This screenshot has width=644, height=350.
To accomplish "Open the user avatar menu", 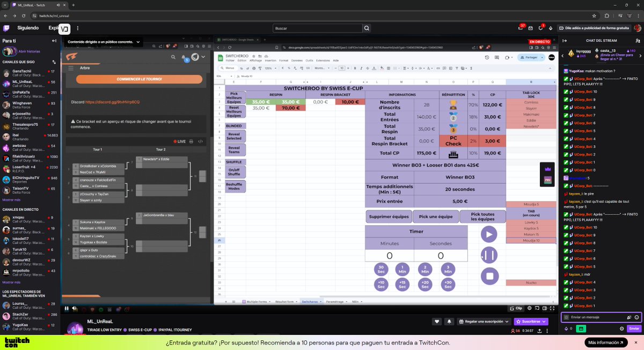I will (636, 28).
